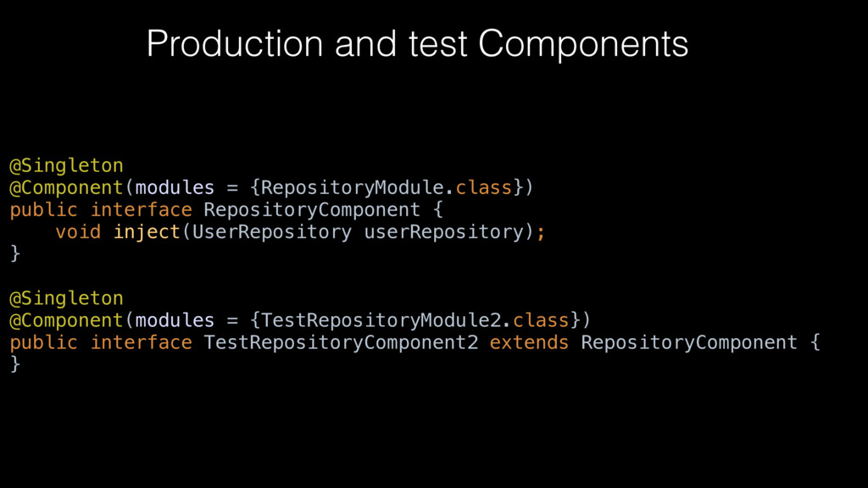Click 'modules' in the second @Component annotation
This screenshot has width=868, height=488.
coord(175,321)
